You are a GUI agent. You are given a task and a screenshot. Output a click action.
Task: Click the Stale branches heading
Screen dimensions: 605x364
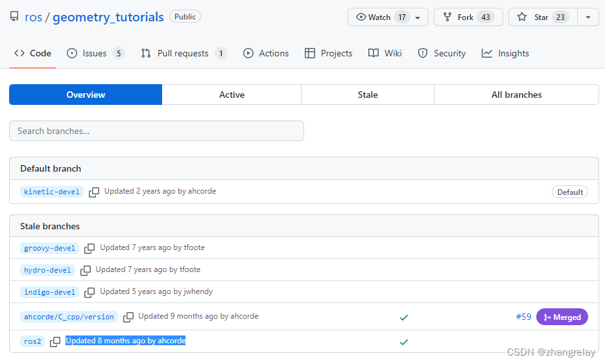(50, 226)
